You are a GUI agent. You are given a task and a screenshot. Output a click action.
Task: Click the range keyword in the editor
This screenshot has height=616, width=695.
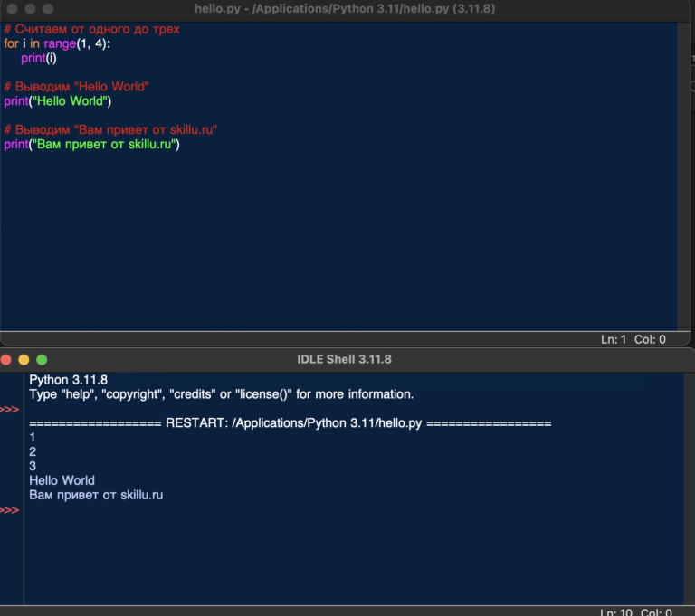click(59, 43)
